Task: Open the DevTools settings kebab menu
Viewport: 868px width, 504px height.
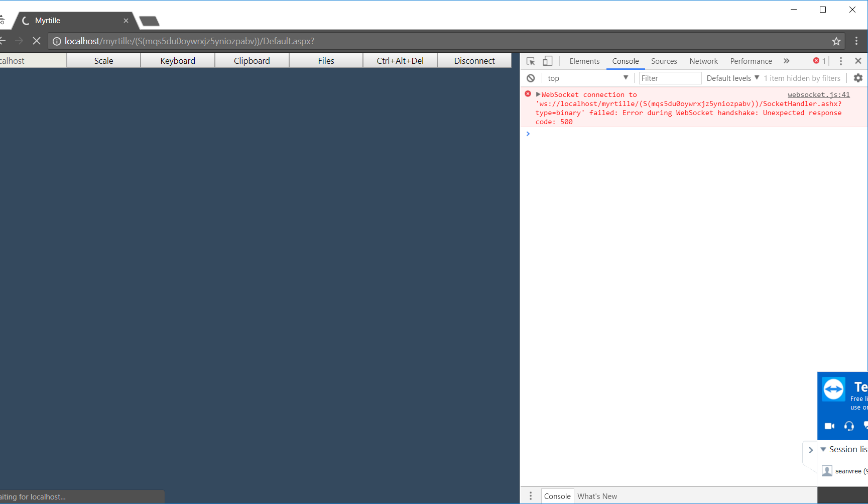Action: click(x=841, y=60)
